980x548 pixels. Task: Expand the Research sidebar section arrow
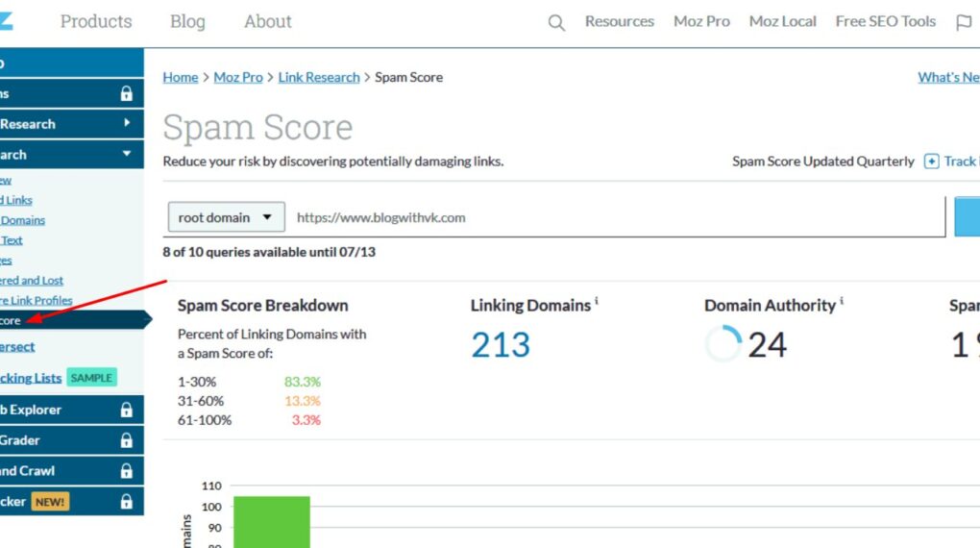pos(127,123)
